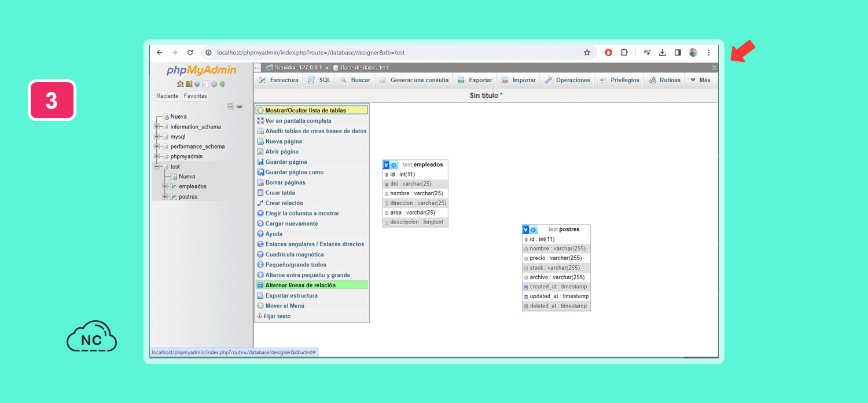
Task: Go back in the browser
Action: 160,52
